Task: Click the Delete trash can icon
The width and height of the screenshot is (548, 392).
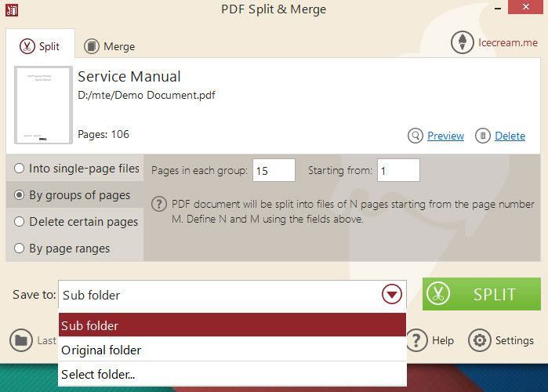Action: coord(483,136)
